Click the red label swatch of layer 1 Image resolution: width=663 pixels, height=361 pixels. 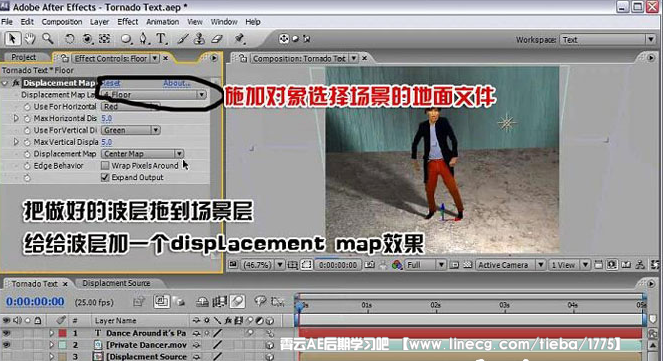pyautogui.click(x=63, y=333)
